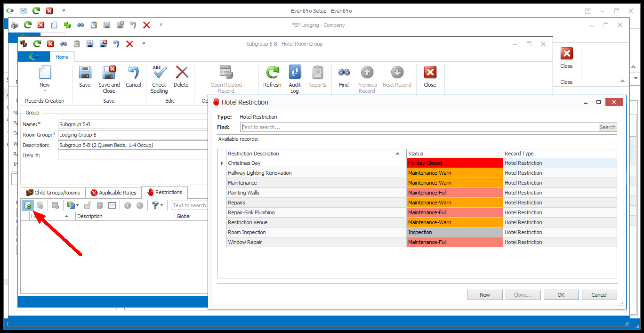This screenshot has height=333, width=644.
Task: Click the ribbon Close button with red X
Action: tap(430, 76)
